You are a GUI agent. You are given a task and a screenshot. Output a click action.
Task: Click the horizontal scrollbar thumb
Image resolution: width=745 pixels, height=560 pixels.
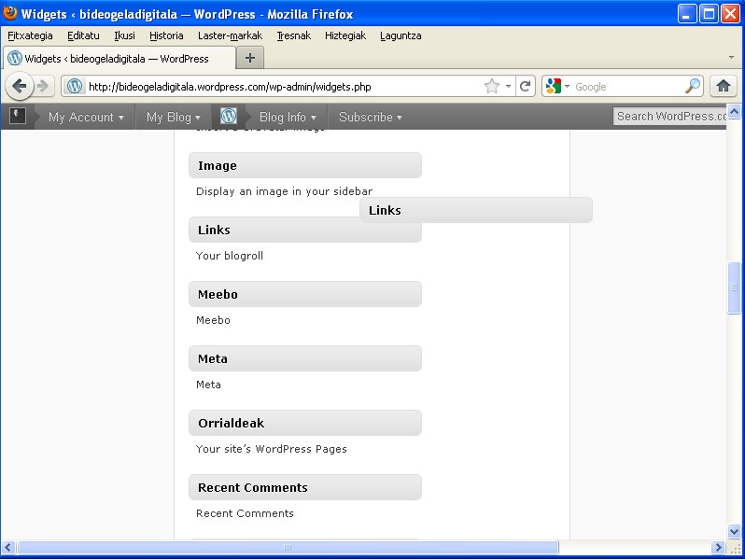click(x=288, y=547)
